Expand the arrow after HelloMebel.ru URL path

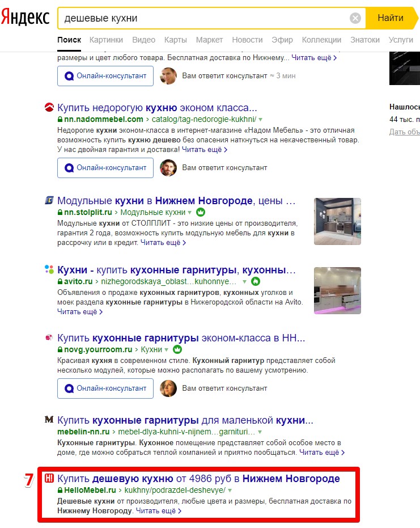pos(230,490)
